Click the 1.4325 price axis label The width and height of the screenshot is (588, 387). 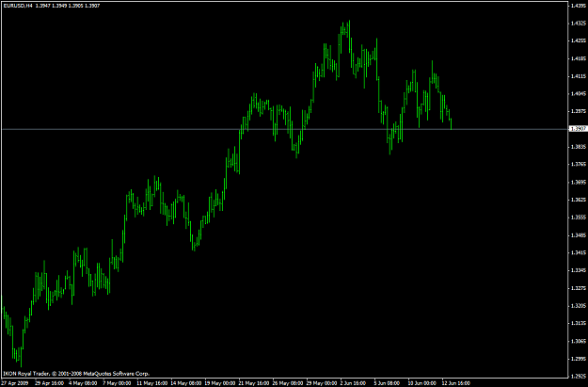(579, 24)
